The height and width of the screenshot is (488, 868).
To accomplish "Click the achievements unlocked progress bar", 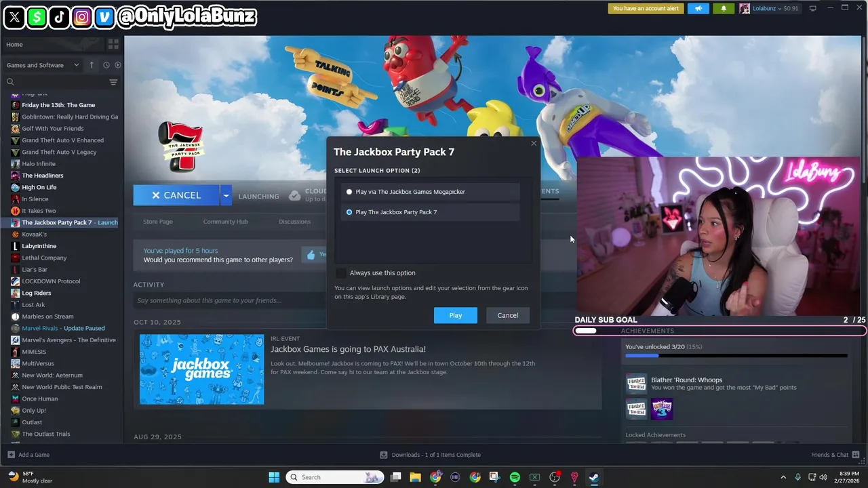I will point(736,355).
